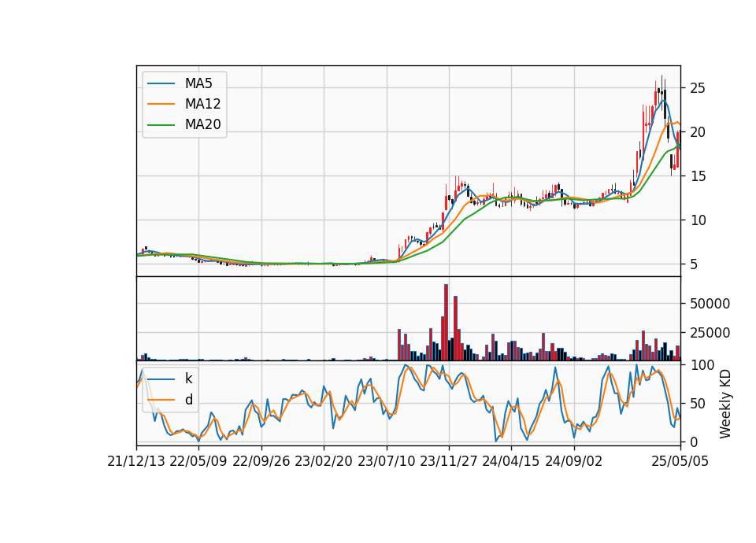Click the Weekly KD axis title

coord(725,404)
